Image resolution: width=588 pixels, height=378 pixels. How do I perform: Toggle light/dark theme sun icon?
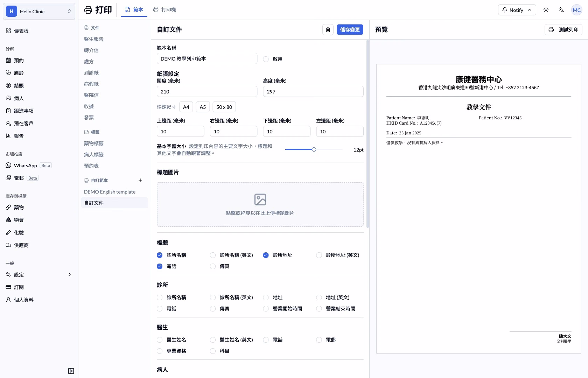546,10
